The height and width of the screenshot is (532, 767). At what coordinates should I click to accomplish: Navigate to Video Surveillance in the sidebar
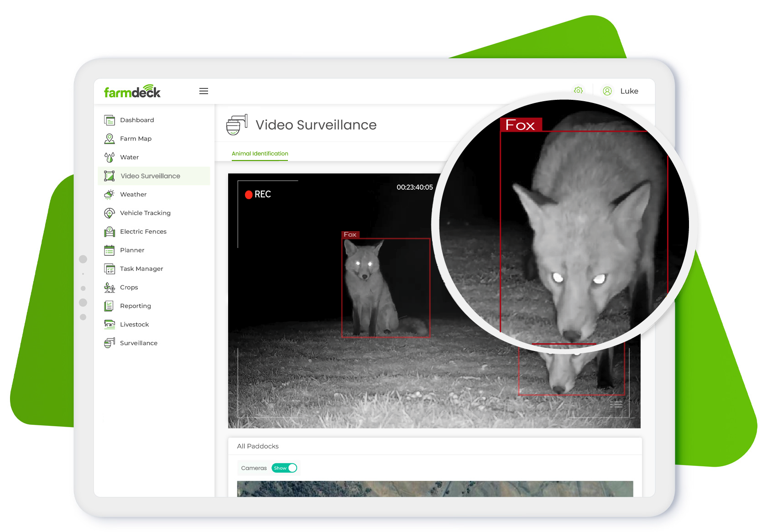(150, 176)
